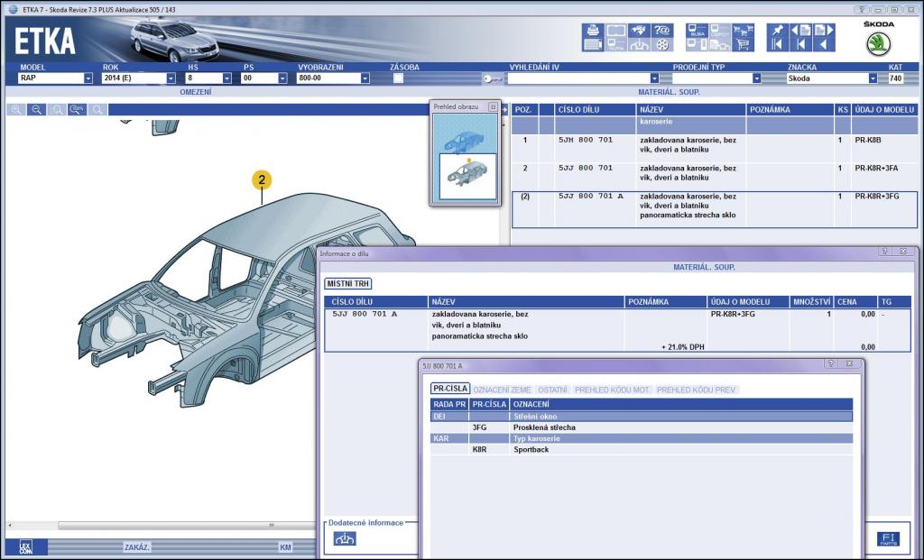Click MATERIÁL. SOUP. inside Informace o dílu dialog

tap(704, 267)
